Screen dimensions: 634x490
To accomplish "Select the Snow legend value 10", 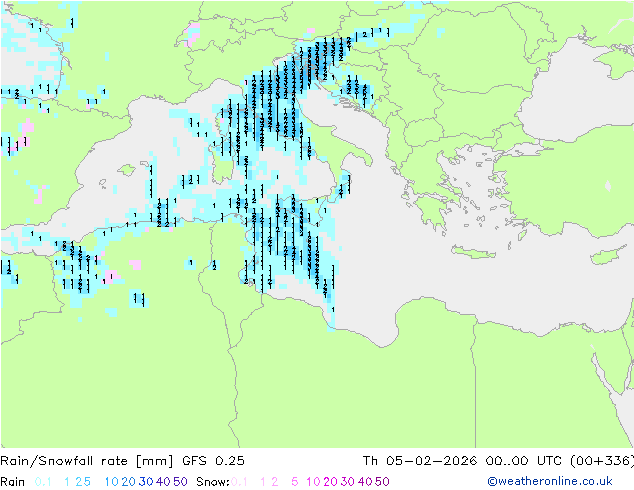I will click(x=313, y=482).
